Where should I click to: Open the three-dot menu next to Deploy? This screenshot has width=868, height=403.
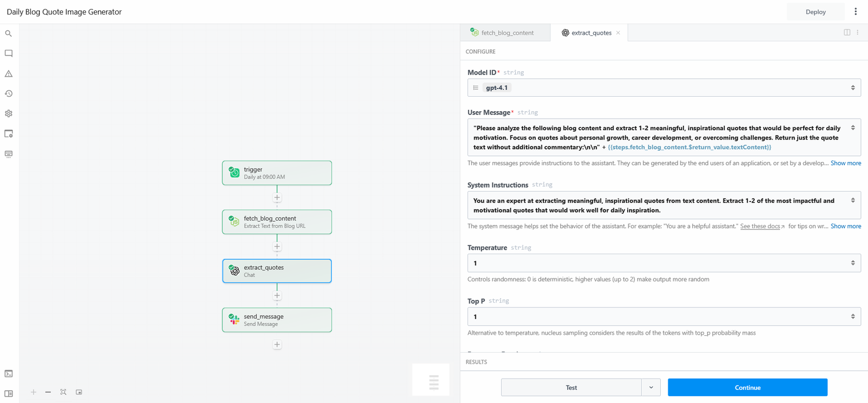point(856,12)
